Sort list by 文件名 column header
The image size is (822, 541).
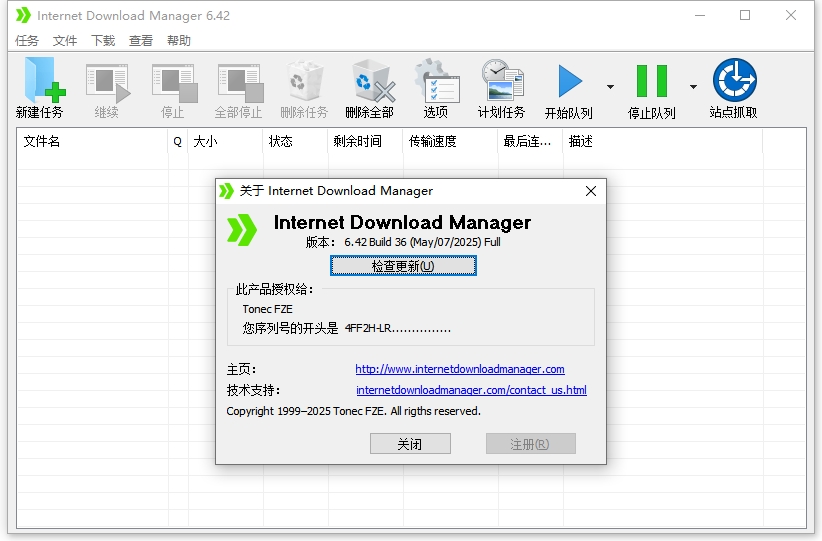(90, 142)
